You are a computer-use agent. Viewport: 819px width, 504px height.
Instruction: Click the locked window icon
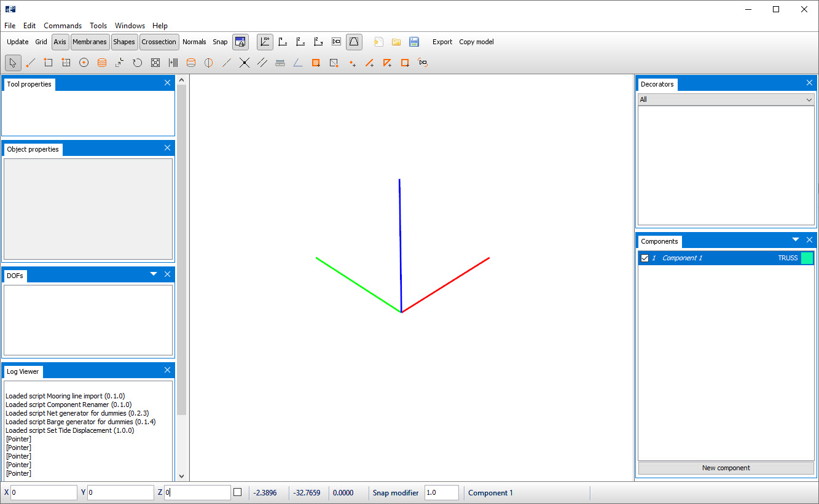(x=241, y=42)
